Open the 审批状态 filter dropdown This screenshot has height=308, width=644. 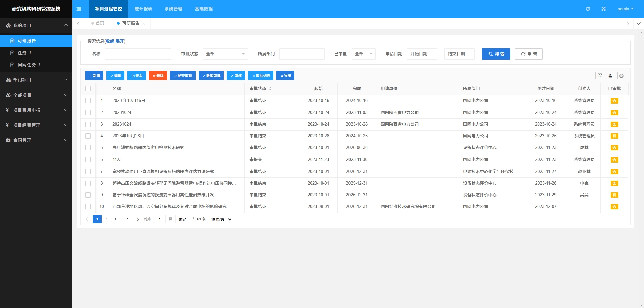click(x=225, y=54)
